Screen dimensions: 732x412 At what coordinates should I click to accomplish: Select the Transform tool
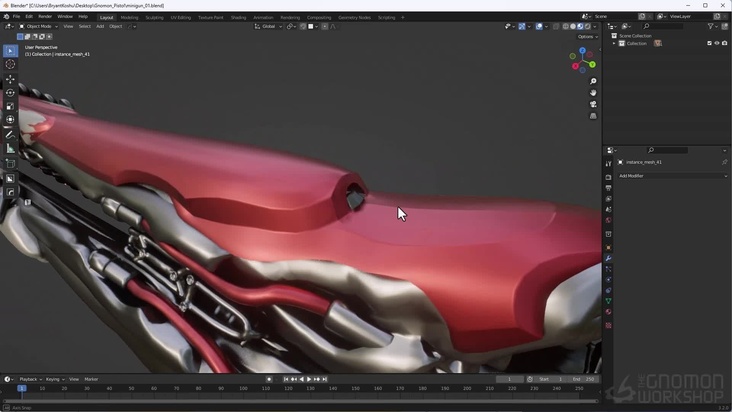(x=10, y=119)
